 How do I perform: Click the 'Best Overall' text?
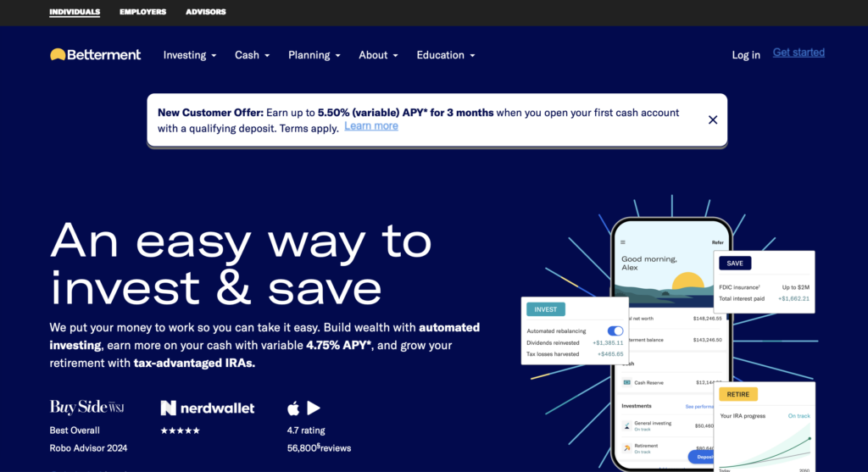pyautogui.click(x=75, y=430)
